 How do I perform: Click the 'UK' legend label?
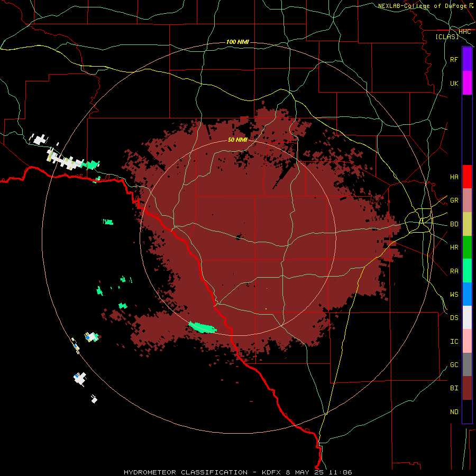(x=454, y=83)
